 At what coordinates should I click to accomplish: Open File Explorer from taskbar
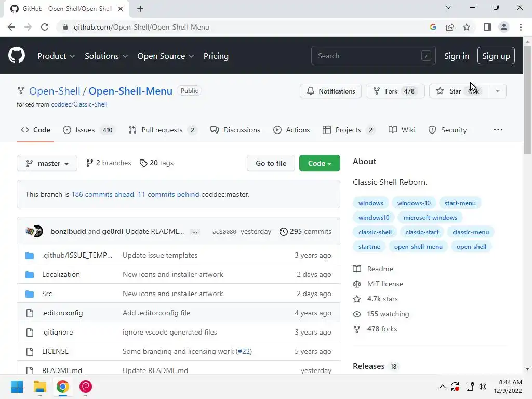click(39, 387)
